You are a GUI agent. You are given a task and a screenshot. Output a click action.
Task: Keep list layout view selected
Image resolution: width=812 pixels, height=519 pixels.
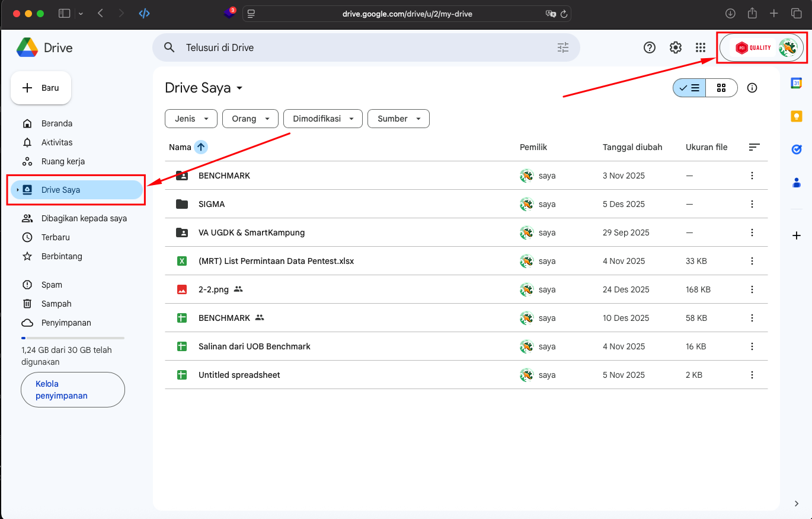pyautogui.click(x=689, y=87)
